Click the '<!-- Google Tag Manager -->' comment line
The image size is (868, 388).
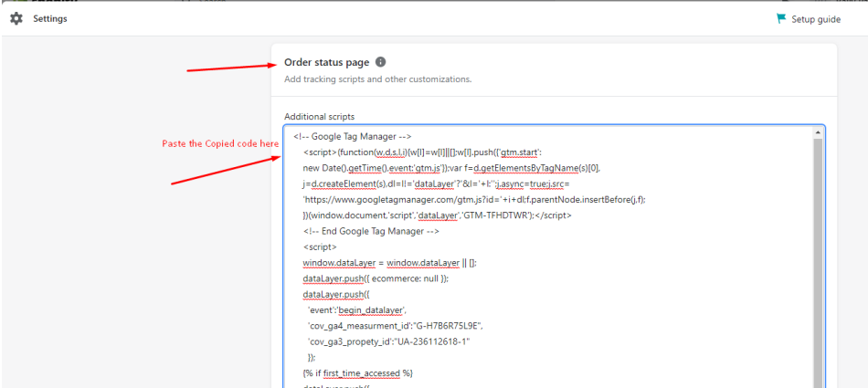352,136
